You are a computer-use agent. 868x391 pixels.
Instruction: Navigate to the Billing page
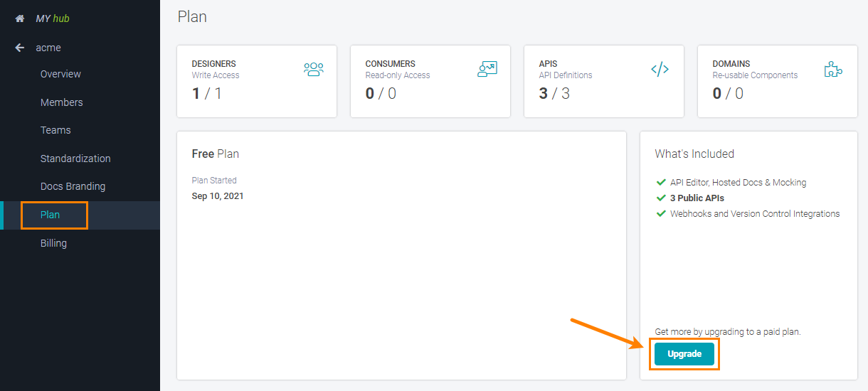coord(53,243)
